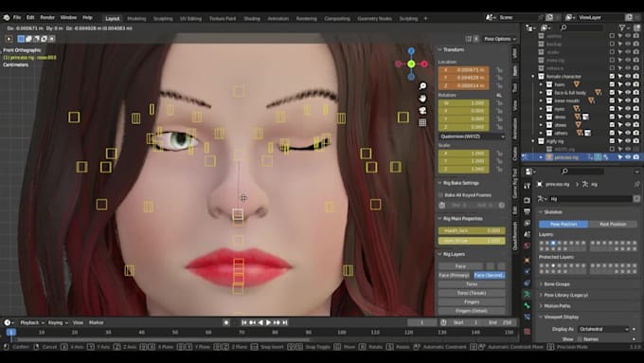Enable Bake All Keyed Frames checkbox

point(440,195)
